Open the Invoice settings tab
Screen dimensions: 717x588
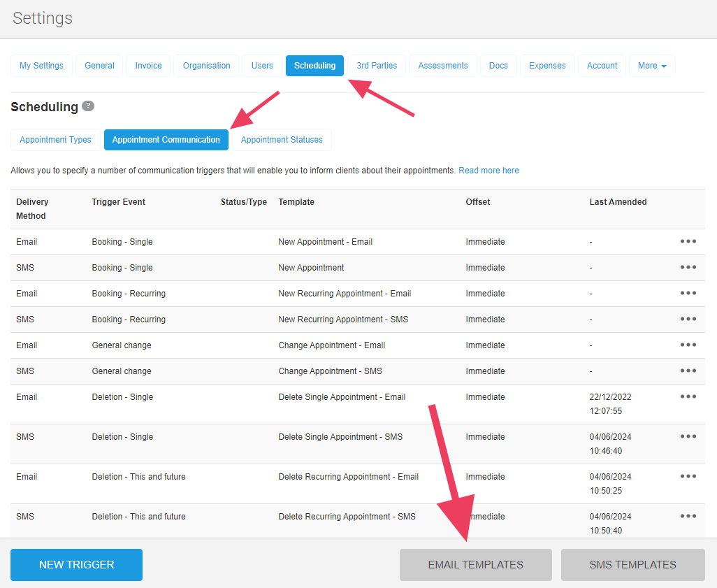coord(148,66)
